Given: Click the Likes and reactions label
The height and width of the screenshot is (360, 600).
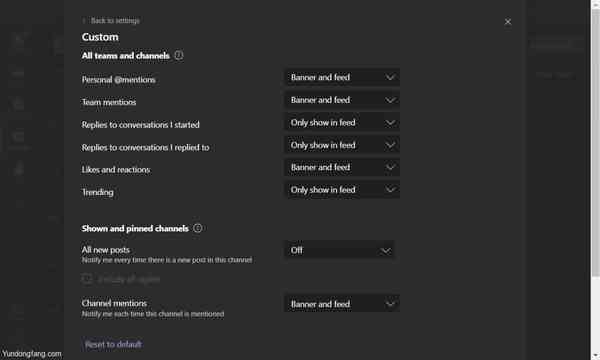Looking at the screenshot, I should point(116,169).
